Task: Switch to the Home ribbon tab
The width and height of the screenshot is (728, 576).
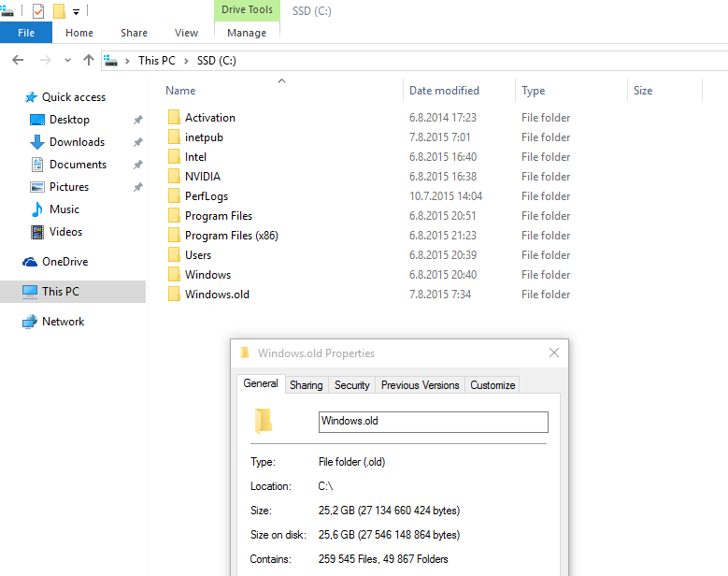Action: [x=79, y=33]
